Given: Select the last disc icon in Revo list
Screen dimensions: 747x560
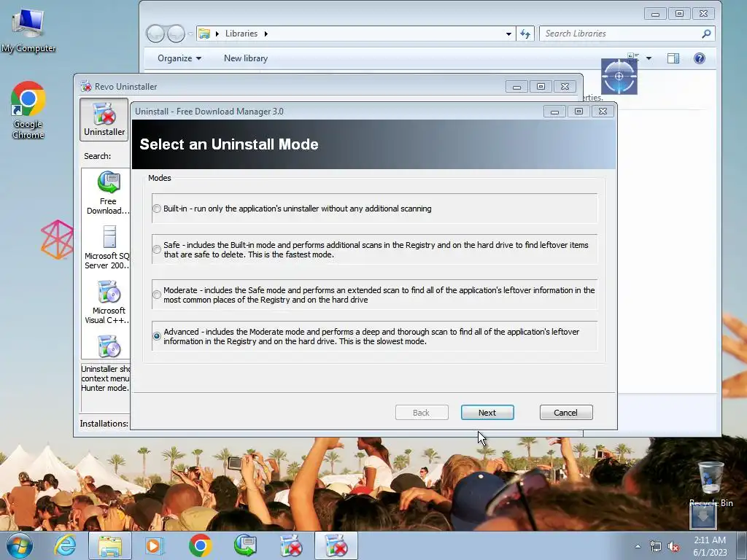Looking at the screenshot, I should (109, 346).
